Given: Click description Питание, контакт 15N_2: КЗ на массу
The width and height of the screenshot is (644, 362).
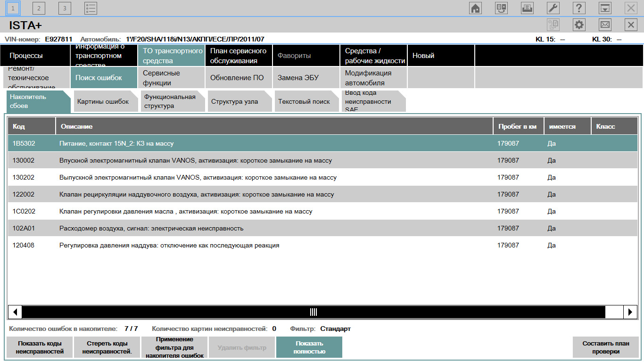Looking at the screenshot, I should click(x=116, y=143).
